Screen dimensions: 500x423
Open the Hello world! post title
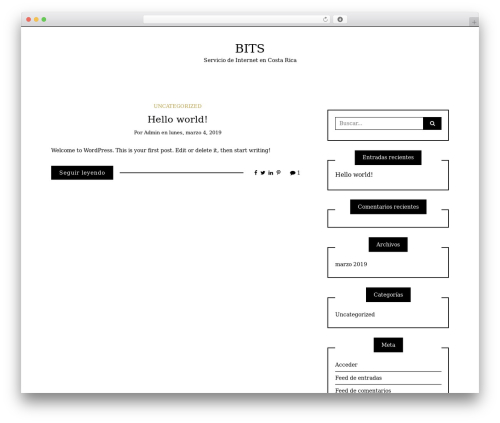pos(178,119)
